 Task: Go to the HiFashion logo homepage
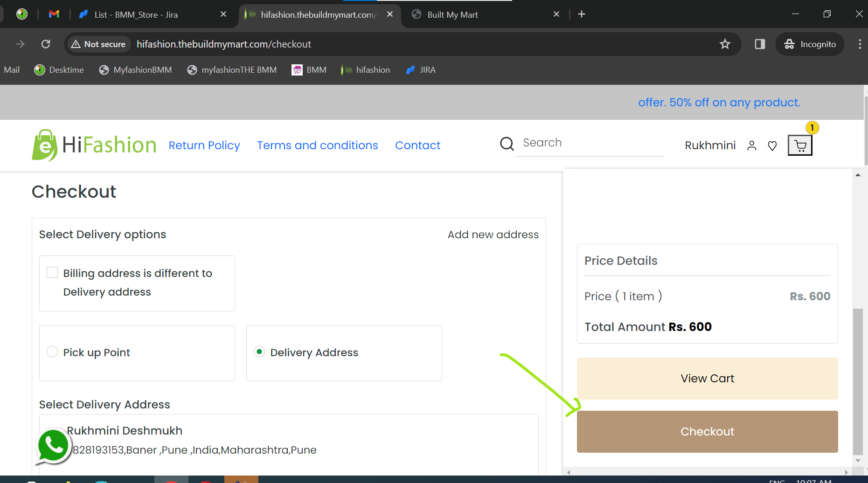[x=94, y=145]
